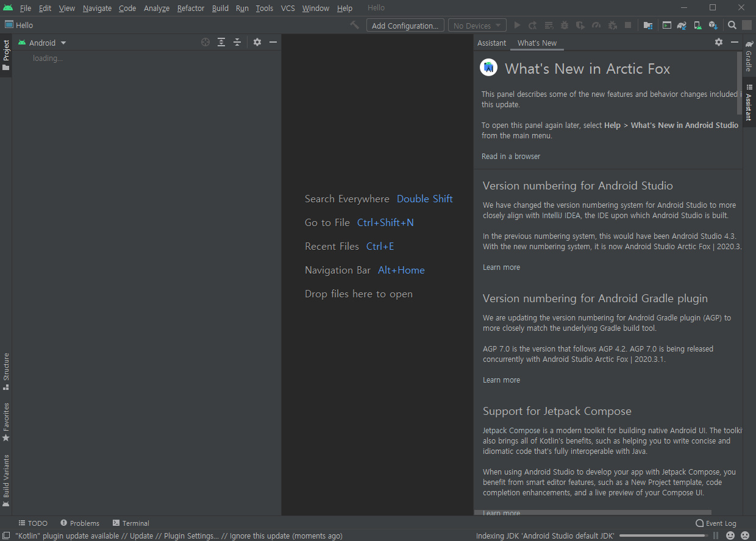Open the File menu

point(26,8)
